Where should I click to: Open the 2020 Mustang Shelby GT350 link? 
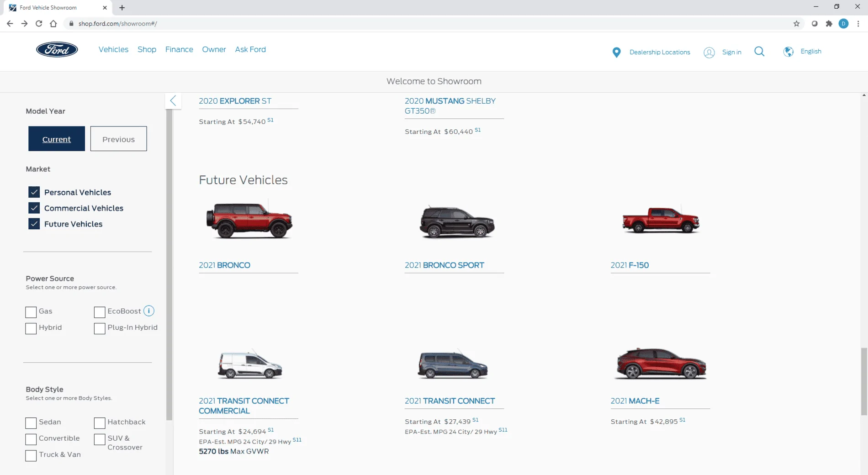point(450,106)
